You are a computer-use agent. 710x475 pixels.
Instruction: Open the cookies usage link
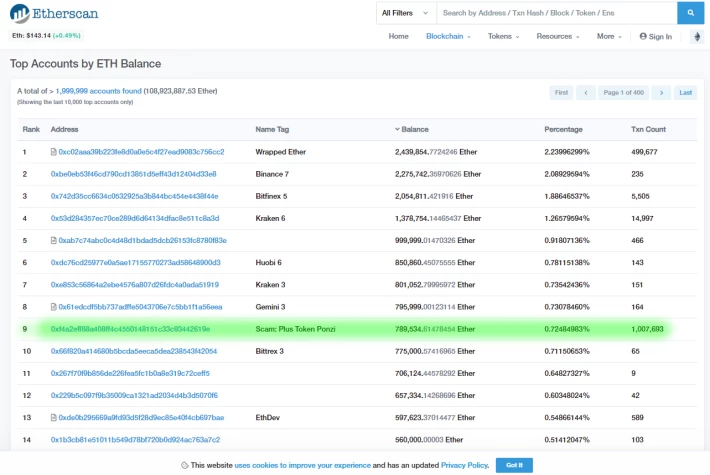pyautogui.click(x=302, y=465)
